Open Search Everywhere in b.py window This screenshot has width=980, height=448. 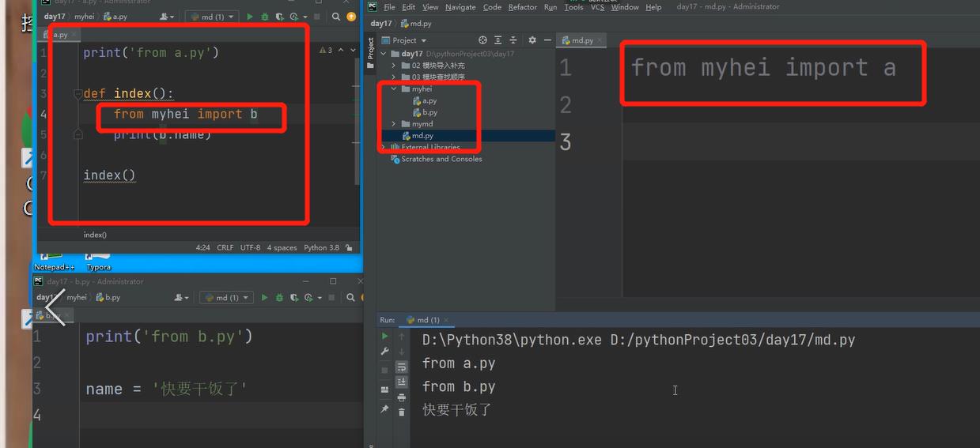(x=349, y=298)
